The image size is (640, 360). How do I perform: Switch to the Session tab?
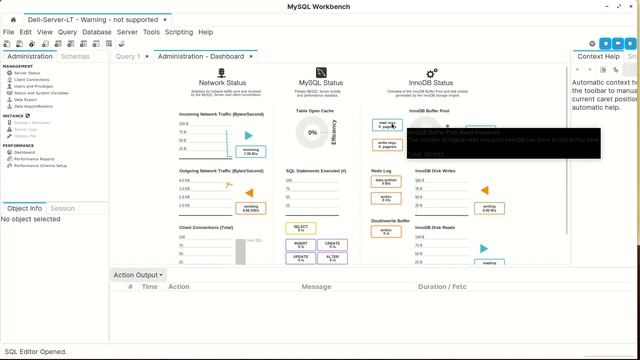point(62,208)
